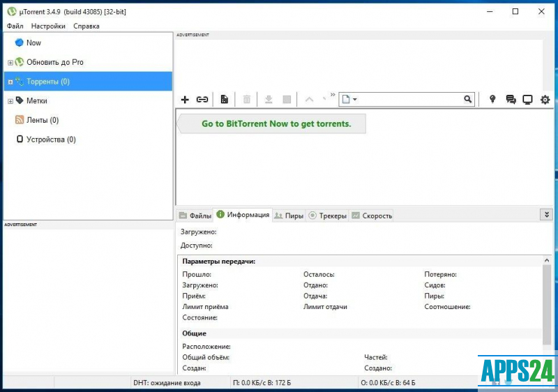Switch to the Файлы tab

[195, 216]
